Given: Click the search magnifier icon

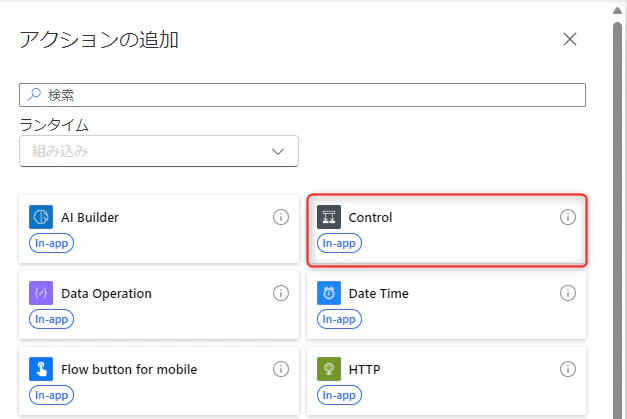Looking at the screenshot, I should (34, 95).
